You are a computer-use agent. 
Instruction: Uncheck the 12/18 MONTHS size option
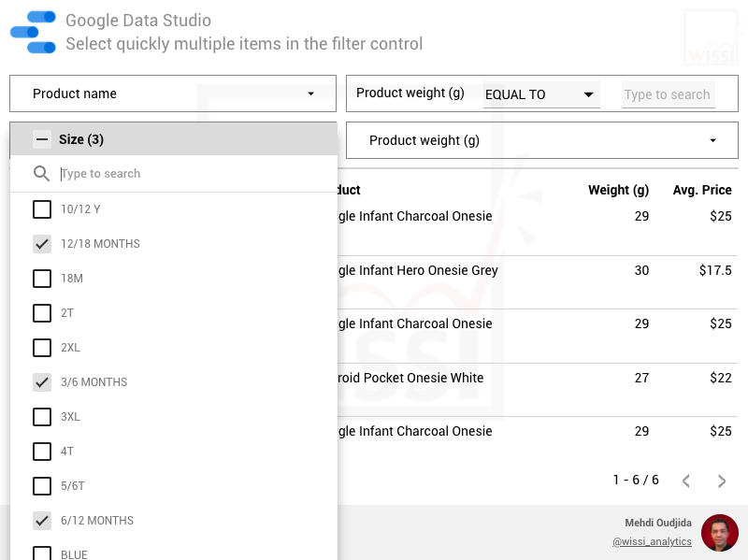42,244
